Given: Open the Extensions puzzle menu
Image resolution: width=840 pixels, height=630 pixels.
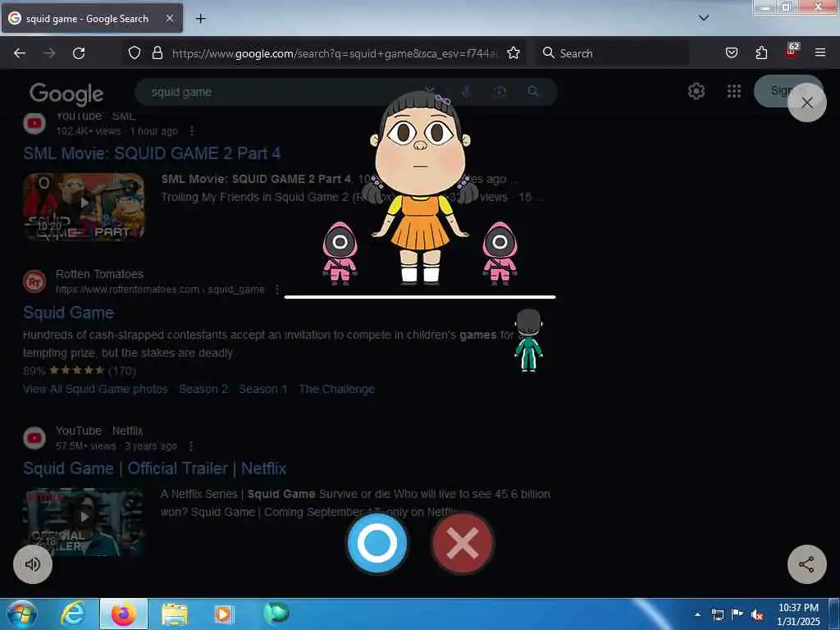Looking at the screenshot, I should [761, 53].
